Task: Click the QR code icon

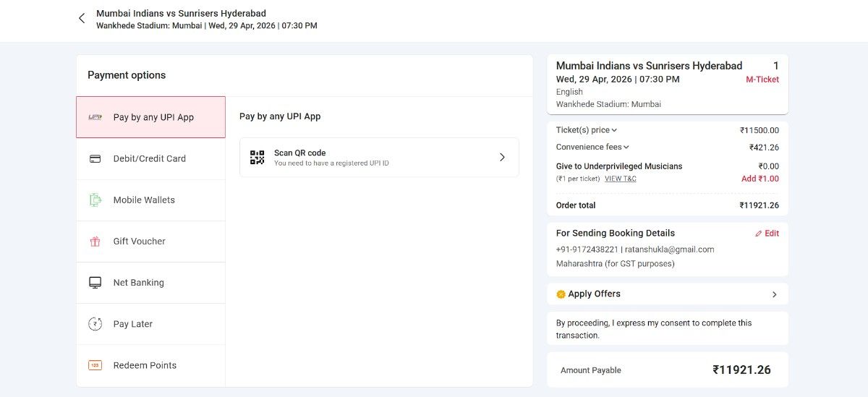Action: [258, 158]
